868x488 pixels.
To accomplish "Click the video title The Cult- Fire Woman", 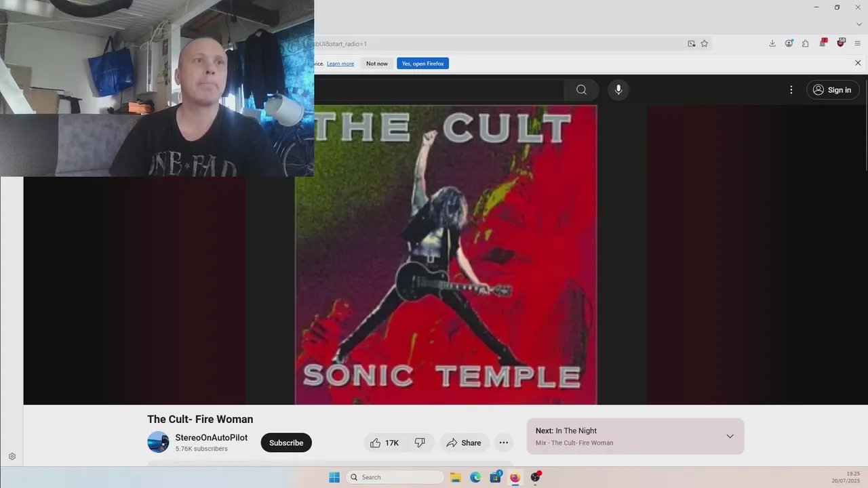I will tap(200, 419).
